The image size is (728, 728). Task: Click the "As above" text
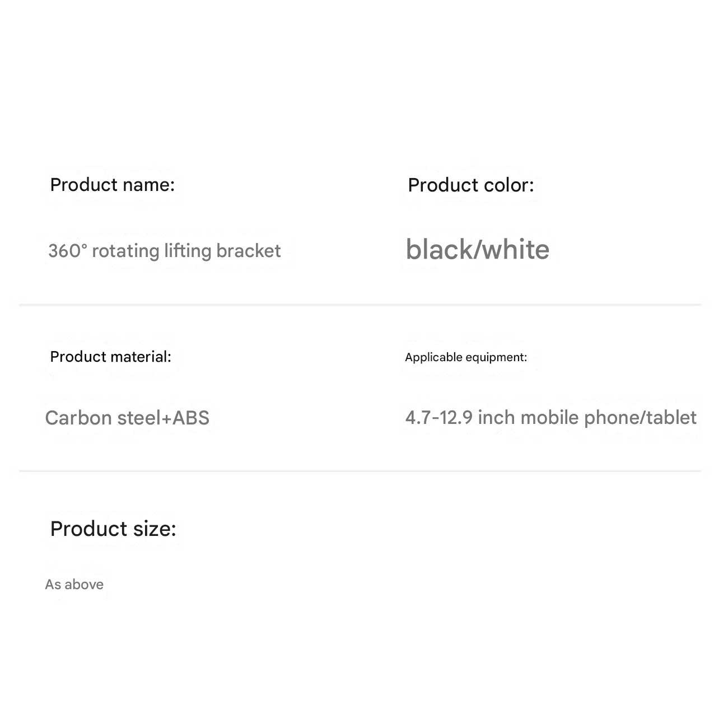pyautogui.click(x=74, y=585)
